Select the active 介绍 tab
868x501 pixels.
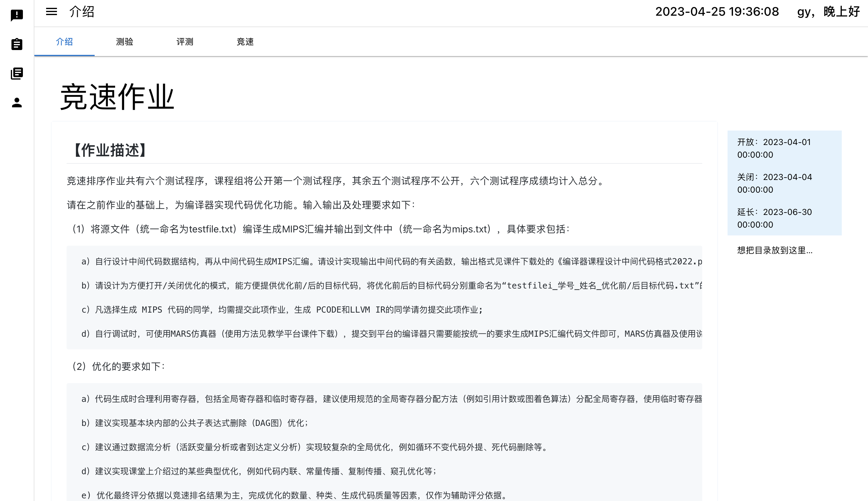64,42
